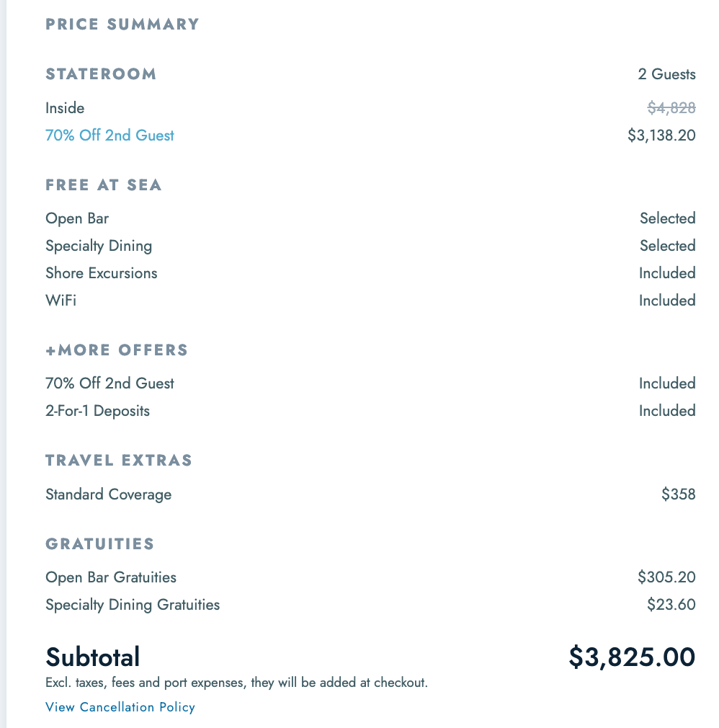The image size is (719, 728).
Task: Click the Inside stateroom type
Action: (x=65, y=108)
